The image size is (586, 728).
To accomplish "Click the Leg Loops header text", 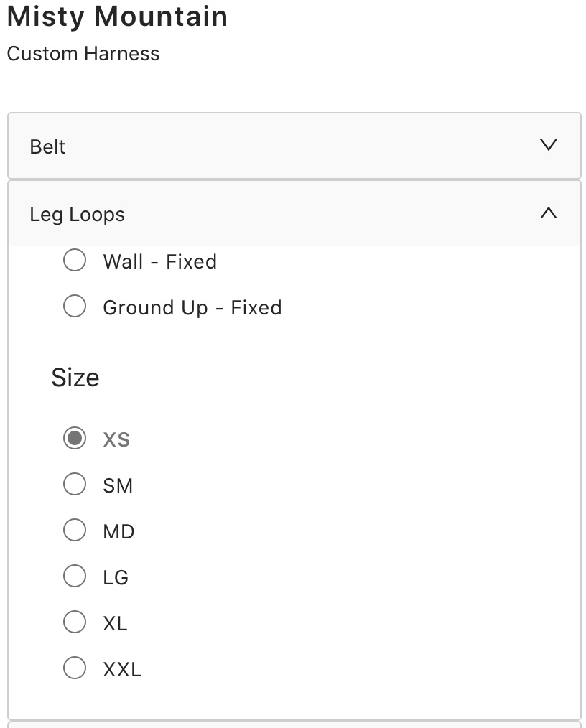I will 77,214.
